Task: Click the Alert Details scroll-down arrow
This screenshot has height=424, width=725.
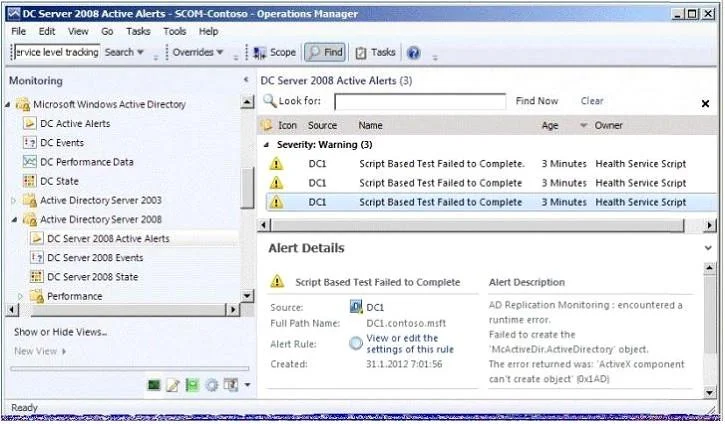Action: [x=710, y=393]
